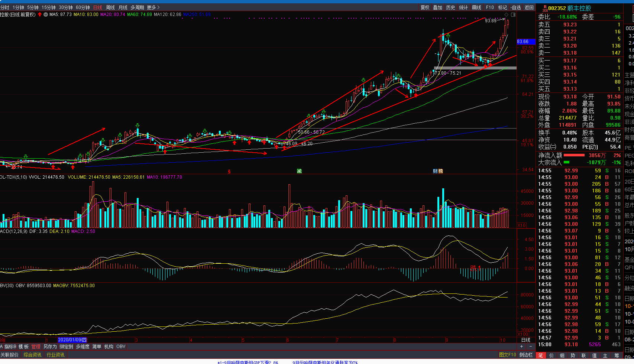Click the R 300 marker beside stock code
Viewport: 634px width, 364px height.
coord(545,8)
